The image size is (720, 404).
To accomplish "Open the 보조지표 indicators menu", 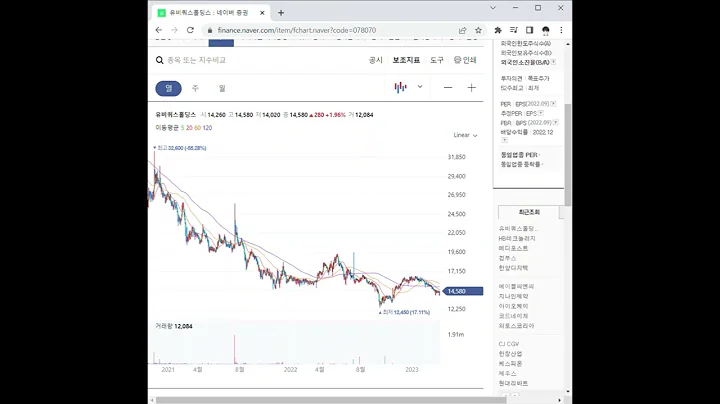I will [x=406, y=60].
